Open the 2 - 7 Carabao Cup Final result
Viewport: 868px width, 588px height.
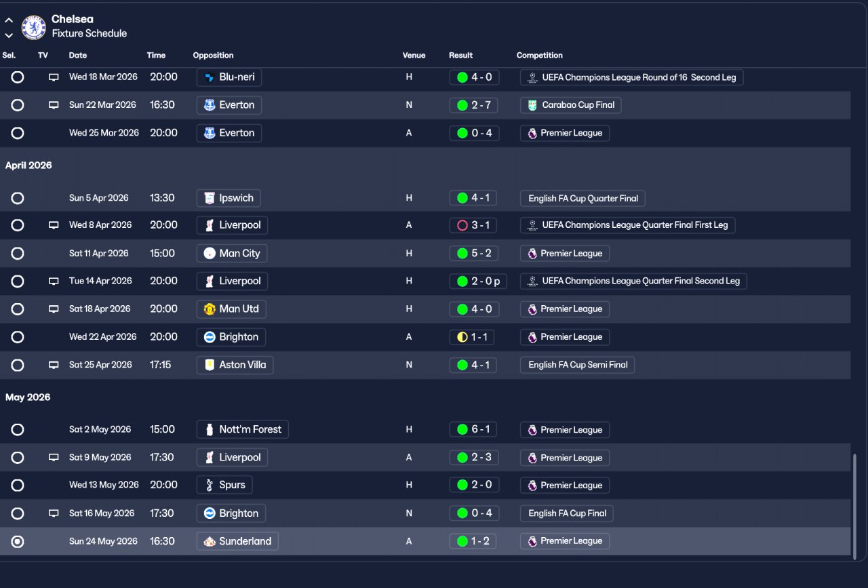tap(475, 105)
